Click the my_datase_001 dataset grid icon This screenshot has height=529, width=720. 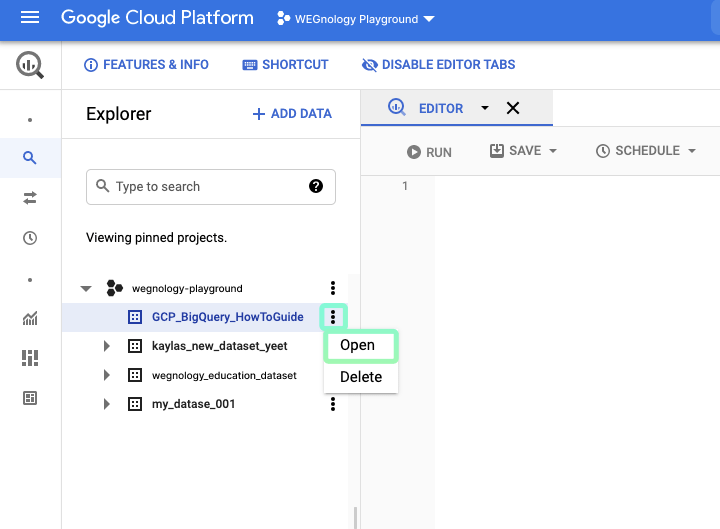click(x=135, y=404)
